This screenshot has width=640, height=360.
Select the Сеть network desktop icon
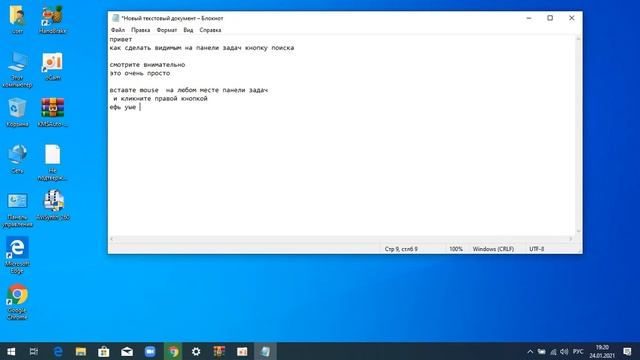tap(17, 159)
